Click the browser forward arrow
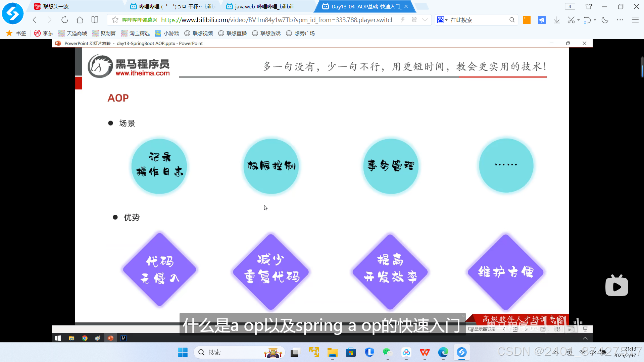 (50, 20)
